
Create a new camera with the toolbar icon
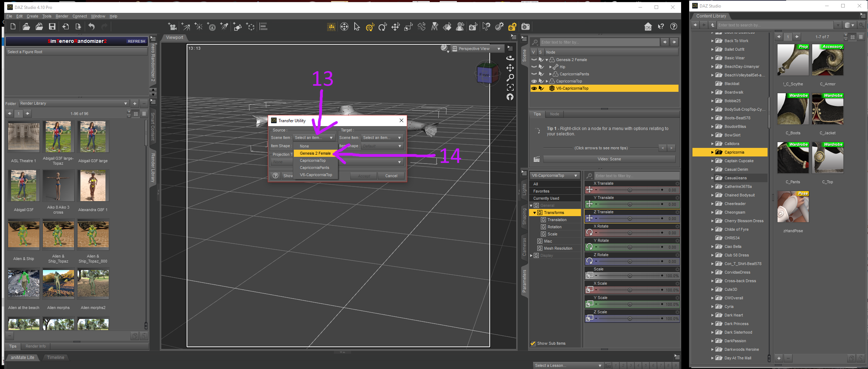click(x=172, y=26)
